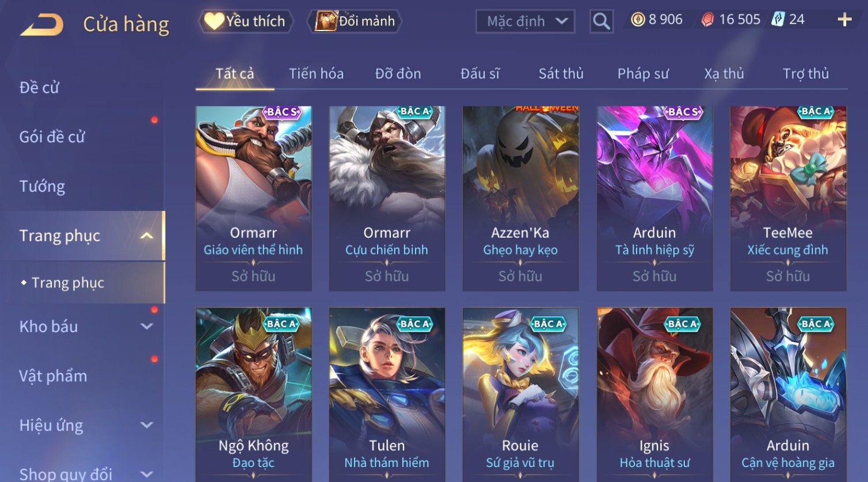Tap the red ruby currency icon
Image resolution: width=868 pixels, height=482 pixels.
click(x=707, y=20)
